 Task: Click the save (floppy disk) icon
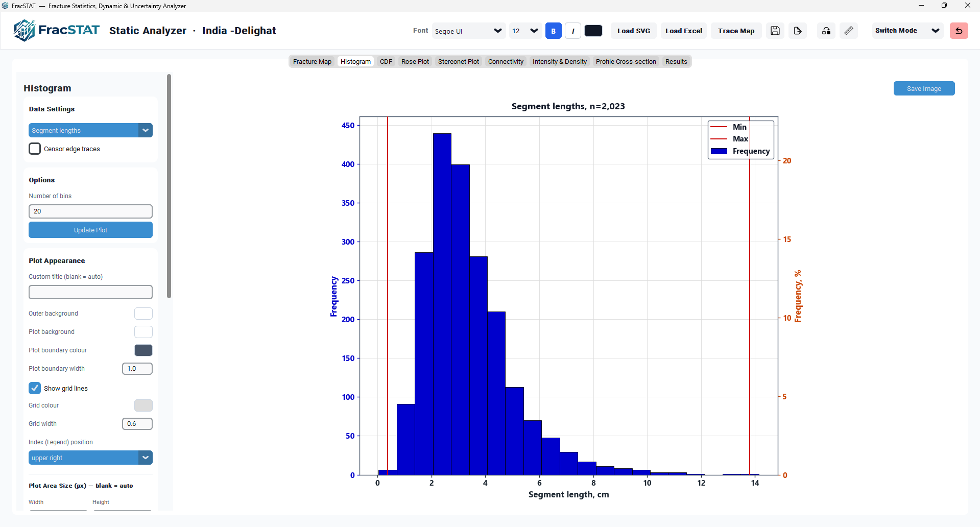pyautogui.click(x=775, y=31)
